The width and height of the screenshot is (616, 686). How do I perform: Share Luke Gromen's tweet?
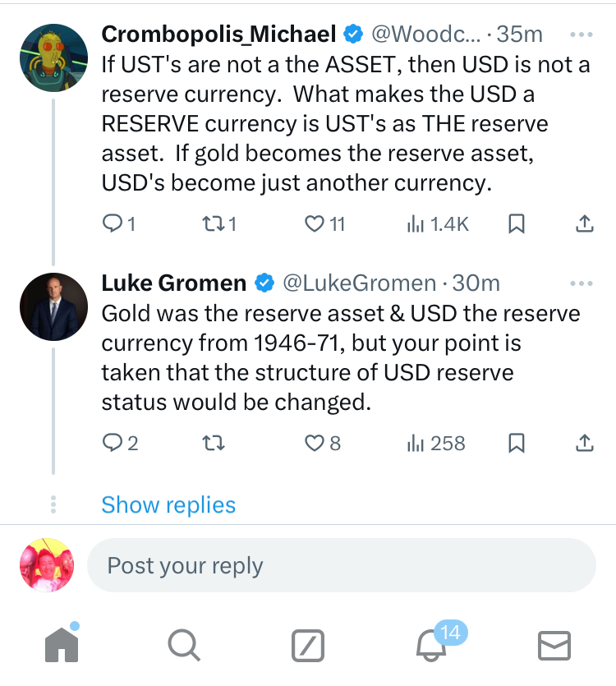(584, 443)
